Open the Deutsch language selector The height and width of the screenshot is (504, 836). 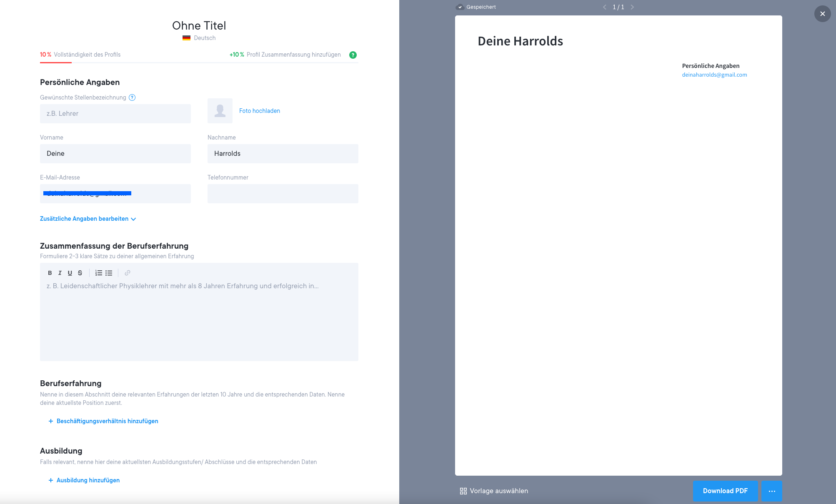point(199,38)
